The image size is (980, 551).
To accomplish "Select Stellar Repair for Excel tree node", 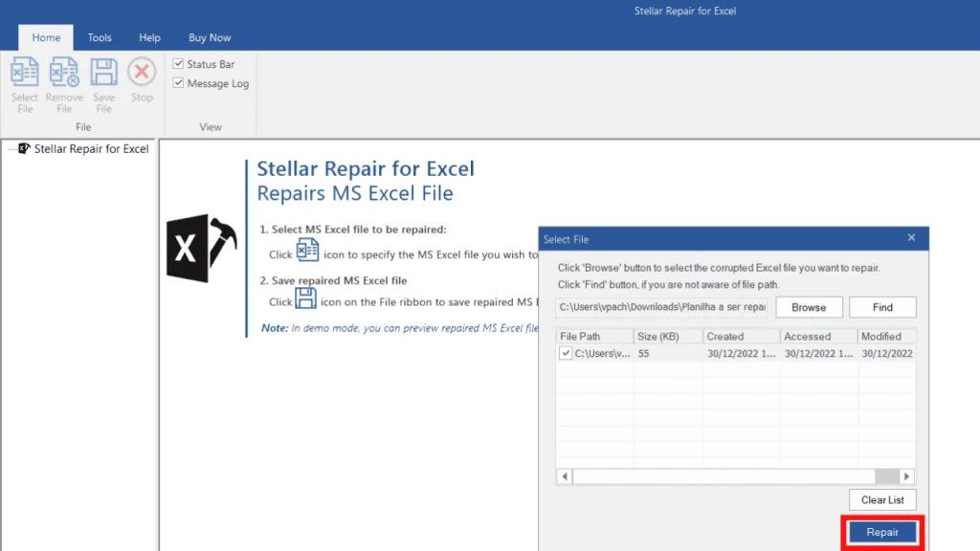I will coord(91,149).
